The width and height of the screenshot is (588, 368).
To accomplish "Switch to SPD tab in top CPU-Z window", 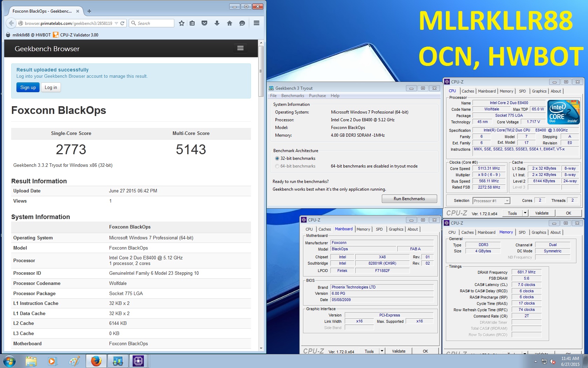I will (x=522, y=91).
